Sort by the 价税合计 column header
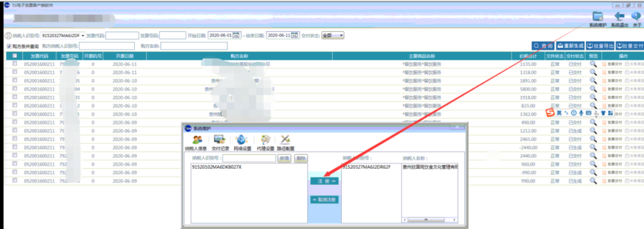 click(528, 56)
